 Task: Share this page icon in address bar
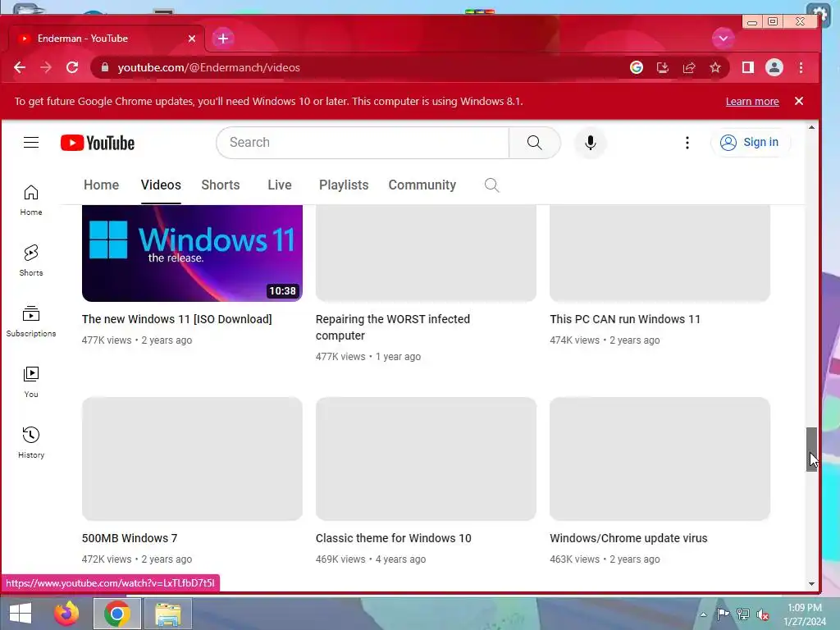[x=689, y=67]
